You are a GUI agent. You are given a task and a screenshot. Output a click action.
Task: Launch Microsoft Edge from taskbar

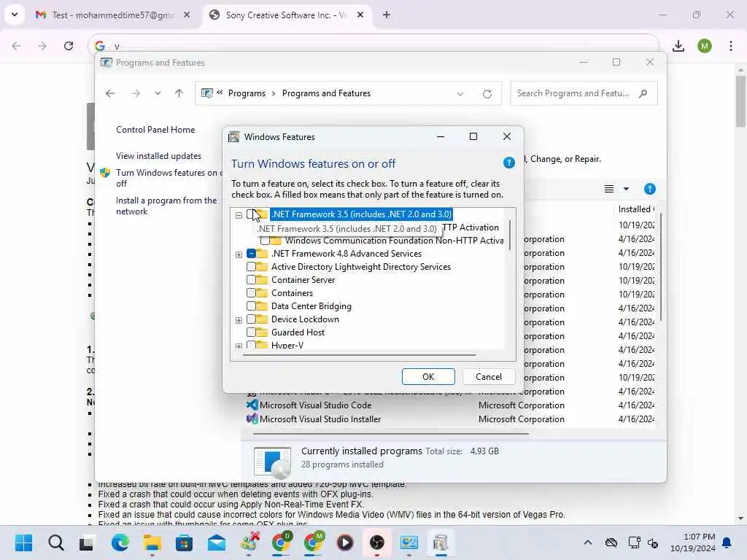(x=120, y=542)
